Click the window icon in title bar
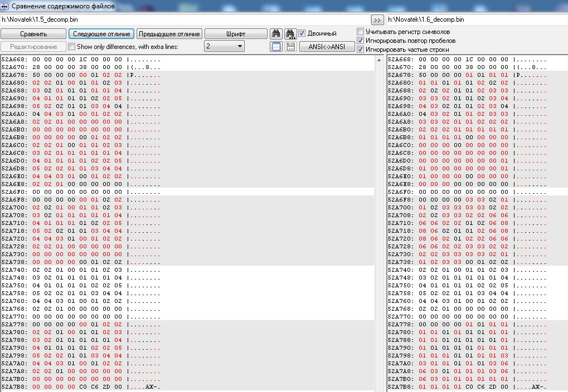 [6, 6]
